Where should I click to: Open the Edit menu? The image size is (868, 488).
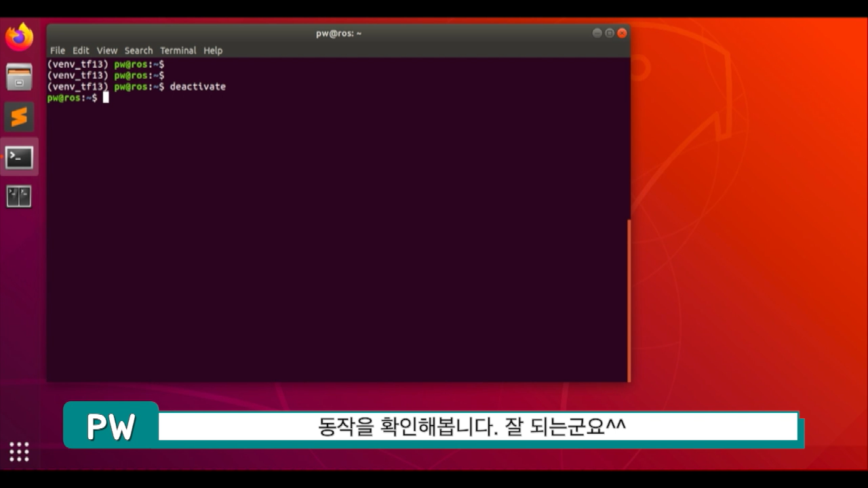pos(81,50)
